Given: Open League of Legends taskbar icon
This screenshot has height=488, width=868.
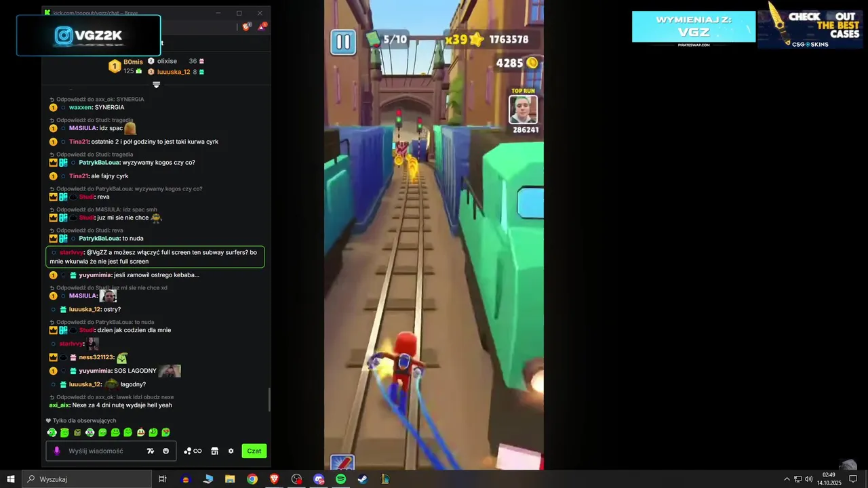Looking at the screenshot, I should 385,479.
